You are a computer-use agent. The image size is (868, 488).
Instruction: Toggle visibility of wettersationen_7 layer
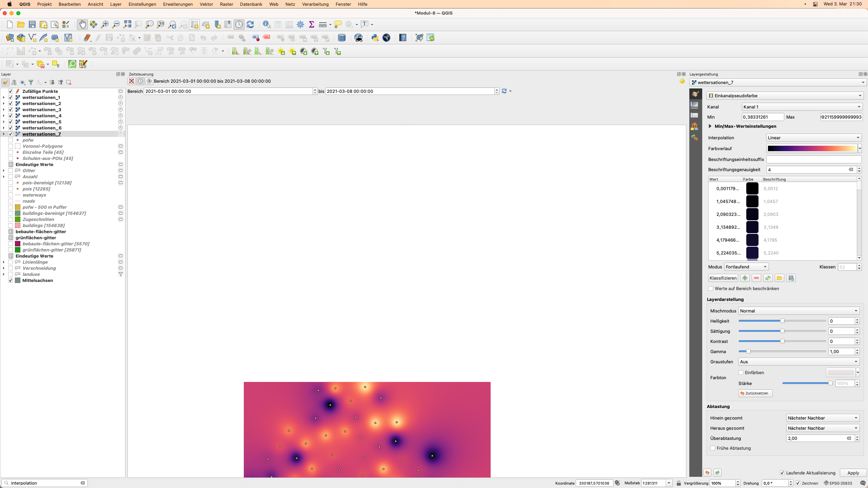click(11, 134)
